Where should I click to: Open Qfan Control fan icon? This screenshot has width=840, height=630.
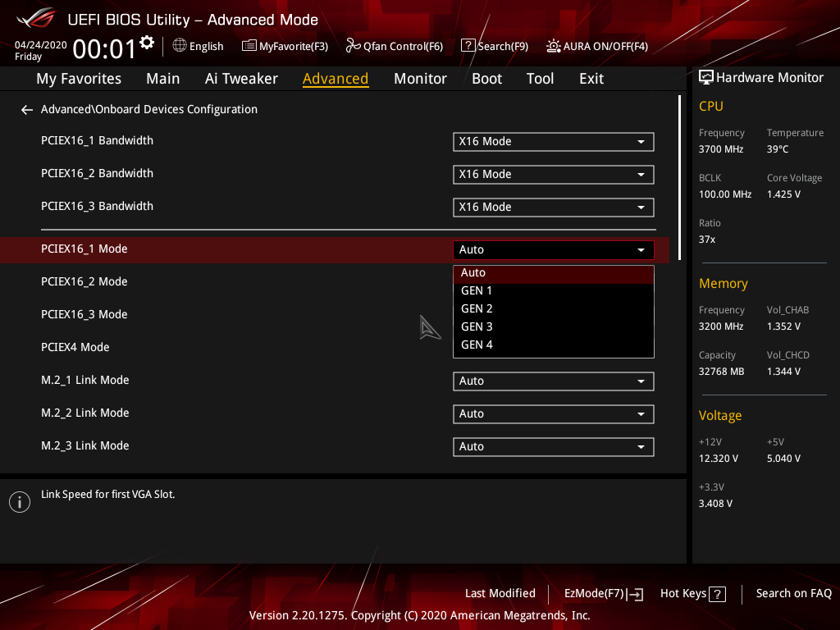pyautogui.click(x=353, y=46)
